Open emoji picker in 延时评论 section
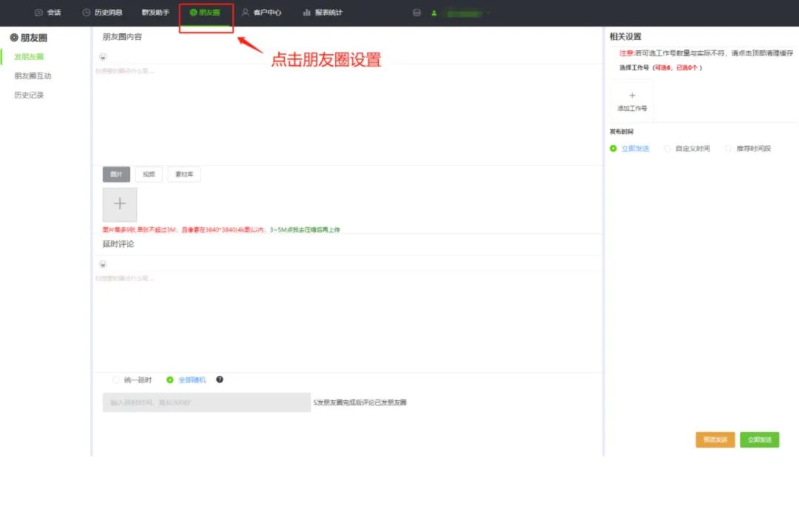This screenshot has width=799, height=532. click(102, 264)
